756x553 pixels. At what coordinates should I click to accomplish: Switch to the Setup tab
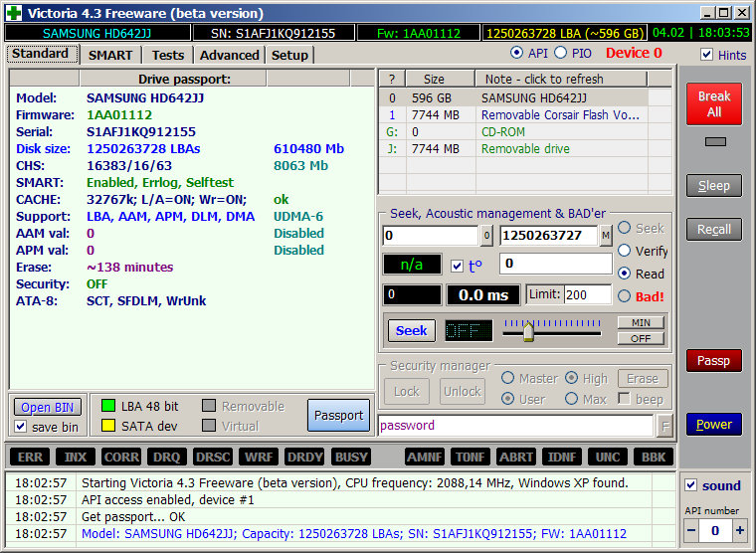[x=289, y=55]
